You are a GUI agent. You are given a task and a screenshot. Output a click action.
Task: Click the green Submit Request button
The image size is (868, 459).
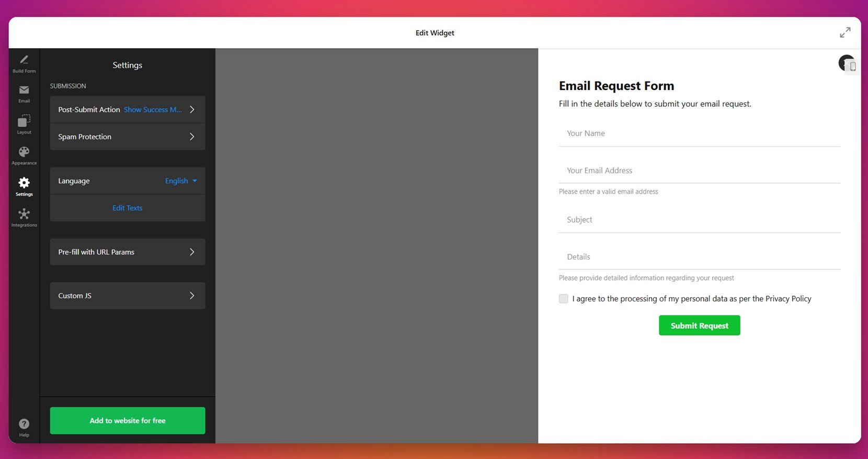click(x=699, y=326)
